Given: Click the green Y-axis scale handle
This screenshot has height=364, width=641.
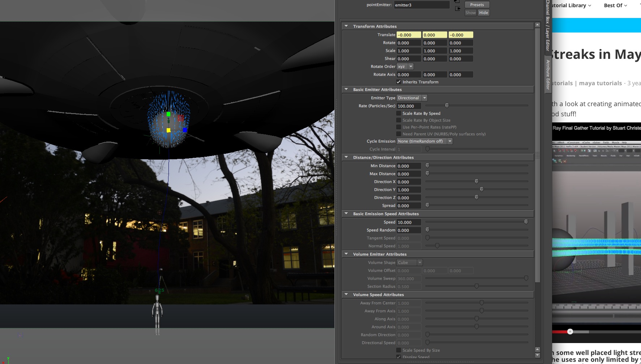Looking at the screenshot, I should pyautogui.click(x=168, y=114).
